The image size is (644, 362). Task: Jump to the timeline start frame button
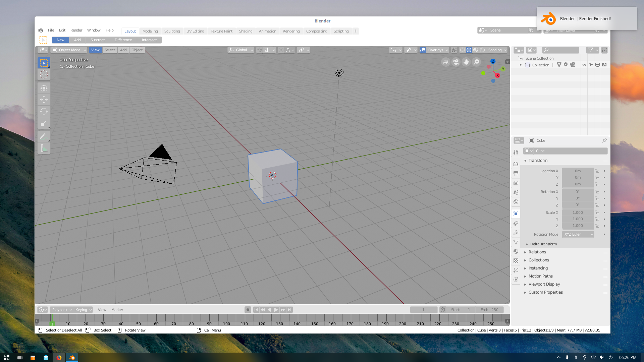tap(256, 310)
